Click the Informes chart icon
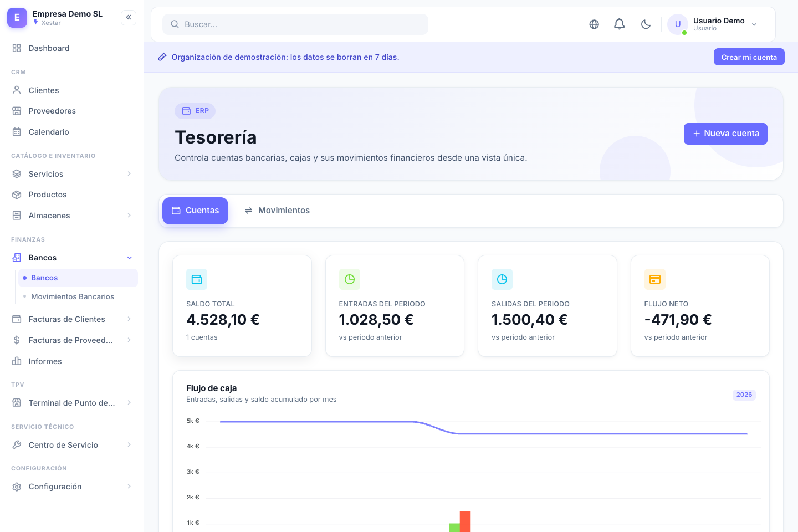Screen dimensions: 798x532 point(17,361)
